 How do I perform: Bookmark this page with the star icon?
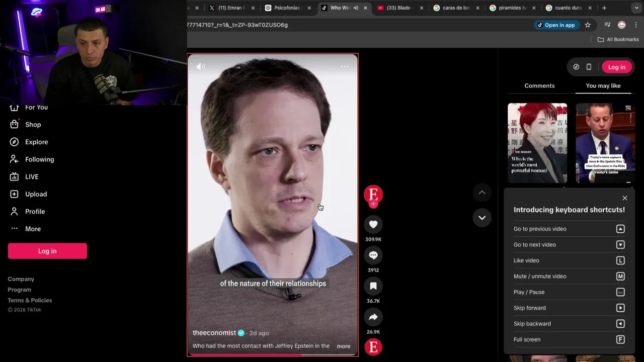[588, 25]
